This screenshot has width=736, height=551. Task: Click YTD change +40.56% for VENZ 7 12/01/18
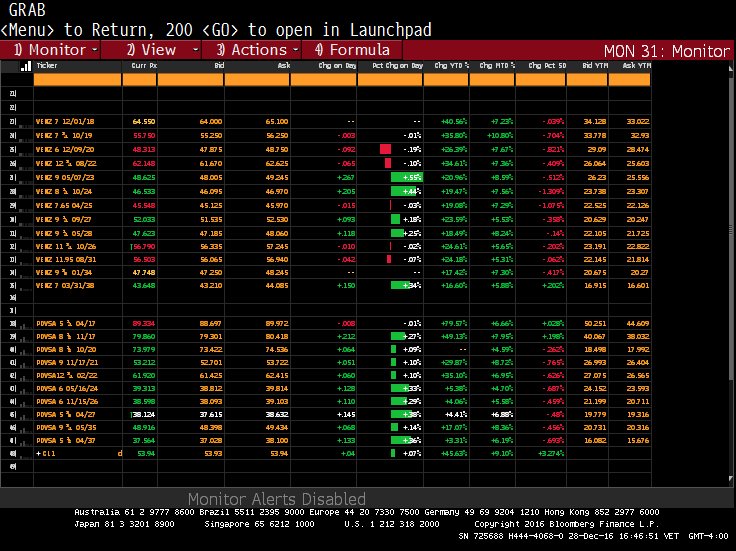454,122
